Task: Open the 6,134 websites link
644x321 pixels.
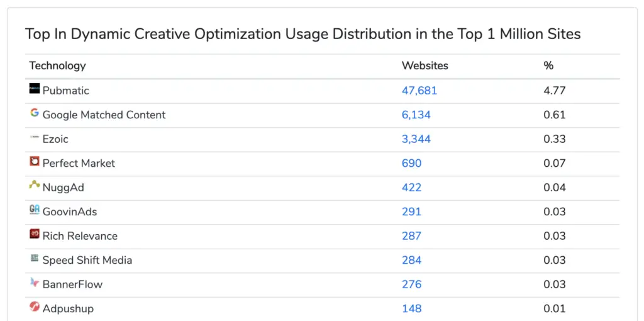Action: pyautogui.click(x=416, y=115)
